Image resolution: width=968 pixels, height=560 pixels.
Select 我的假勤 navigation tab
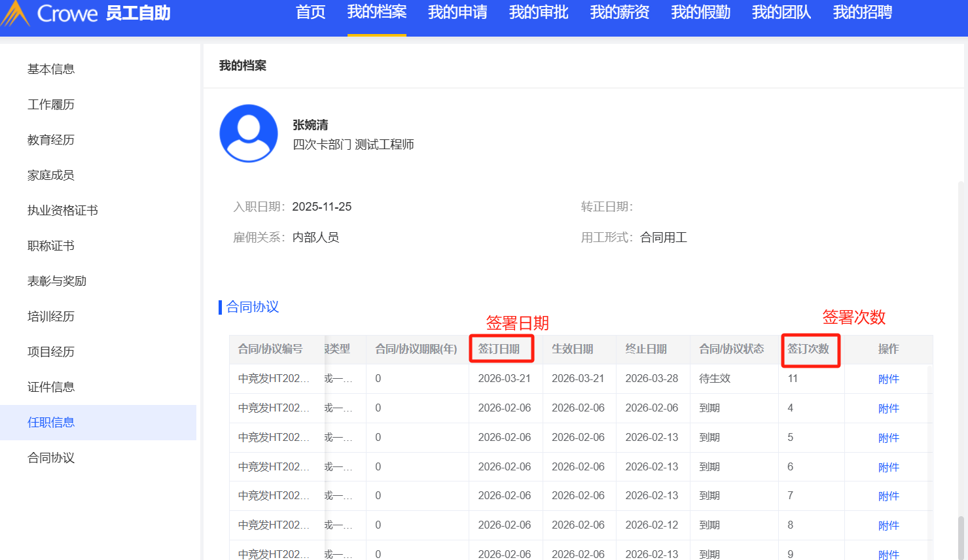coord(700,12)
